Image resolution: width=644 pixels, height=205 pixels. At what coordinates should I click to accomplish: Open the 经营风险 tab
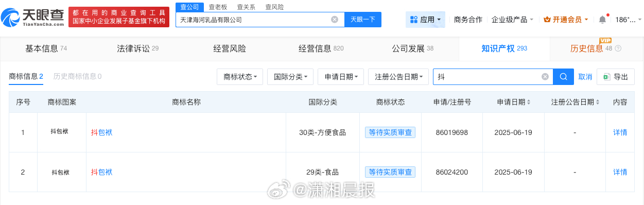pos(230,48)
